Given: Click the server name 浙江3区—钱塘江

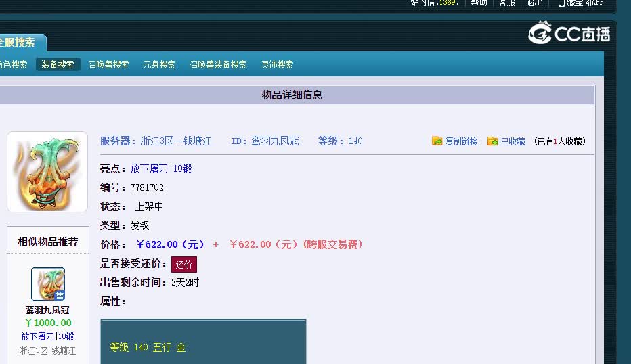Looking at the screenshot, I should point(175,141).
